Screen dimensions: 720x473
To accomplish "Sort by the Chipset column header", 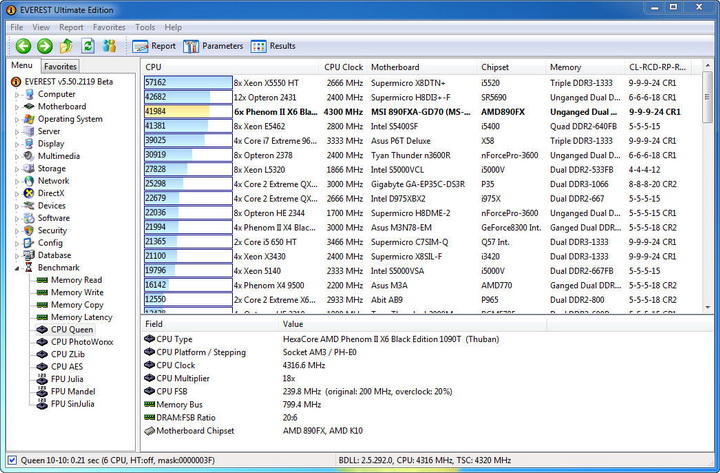I will [x=511, y=67].
